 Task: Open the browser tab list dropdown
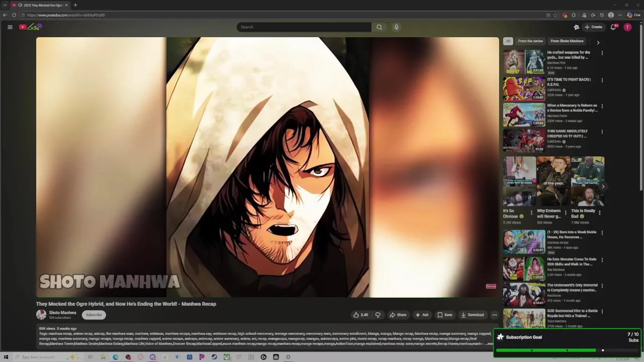point(5,5)
